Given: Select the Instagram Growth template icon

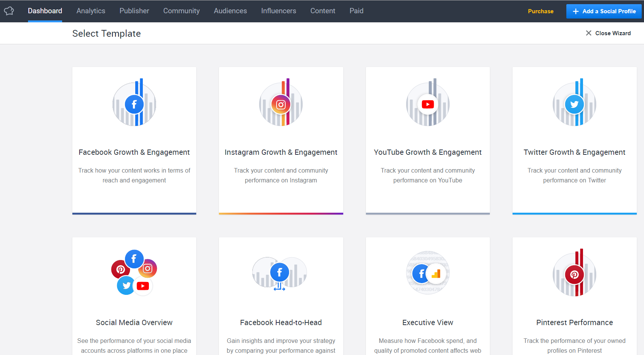Looking at the screenshot, I should [x=281, y=103].
